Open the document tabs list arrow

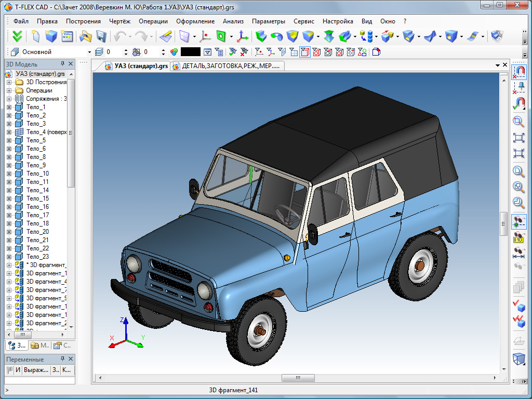497,65
